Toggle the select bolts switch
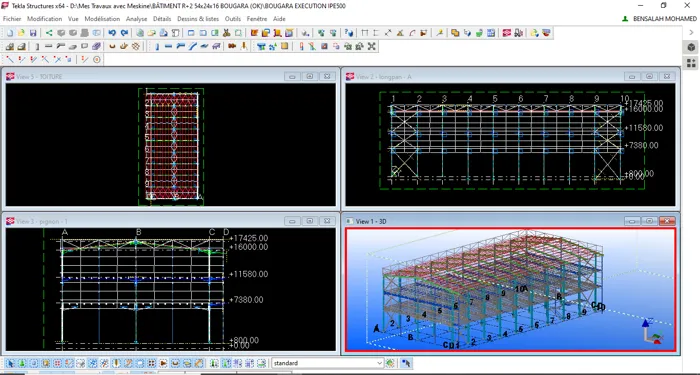Screen dimensions: 700x375 tap(151, 363)
